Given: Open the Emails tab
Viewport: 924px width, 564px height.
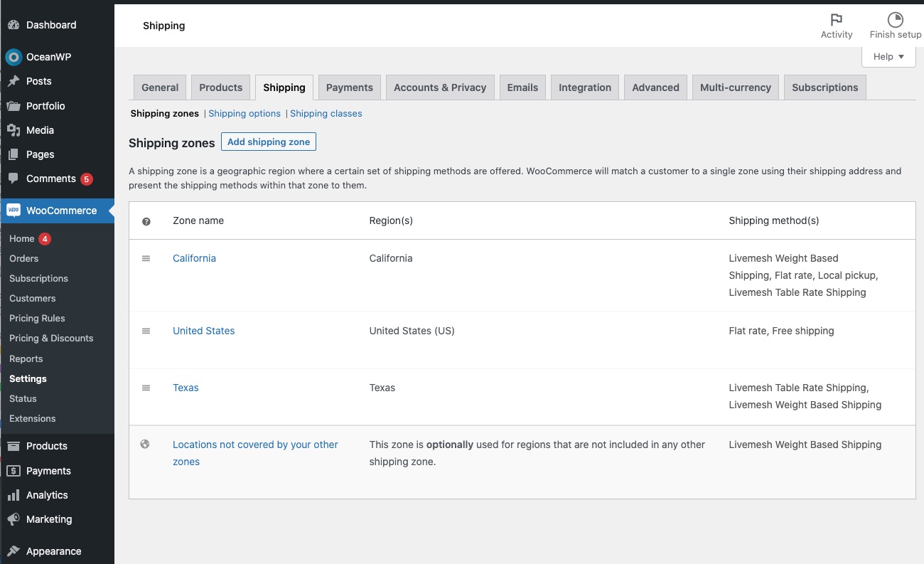Looking at the screenshot, I should [522, 87].
